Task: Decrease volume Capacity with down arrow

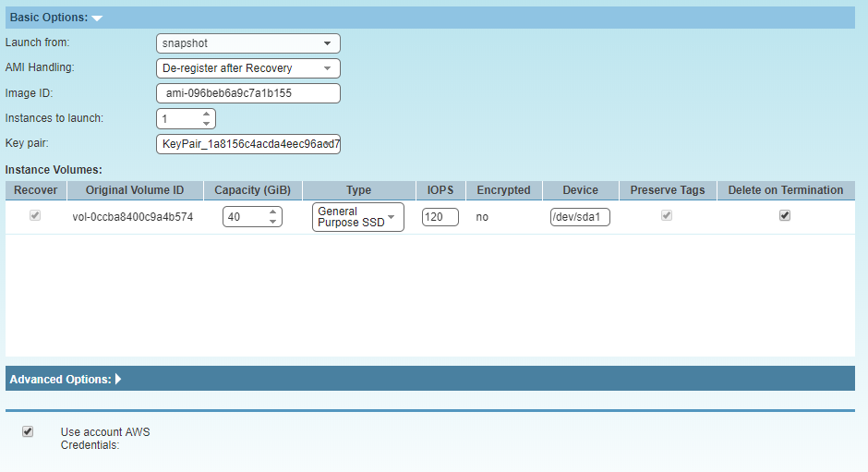Action: tap(272, 222)
